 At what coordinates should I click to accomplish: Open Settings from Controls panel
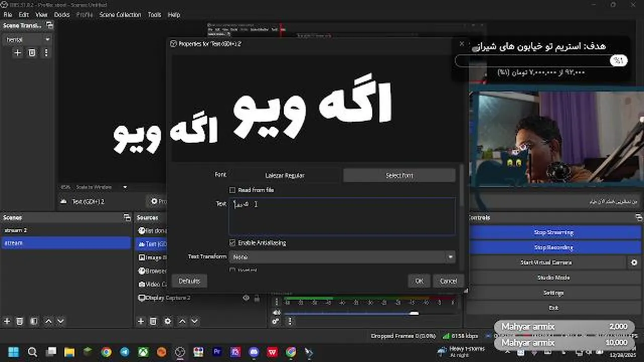point(553,293)
